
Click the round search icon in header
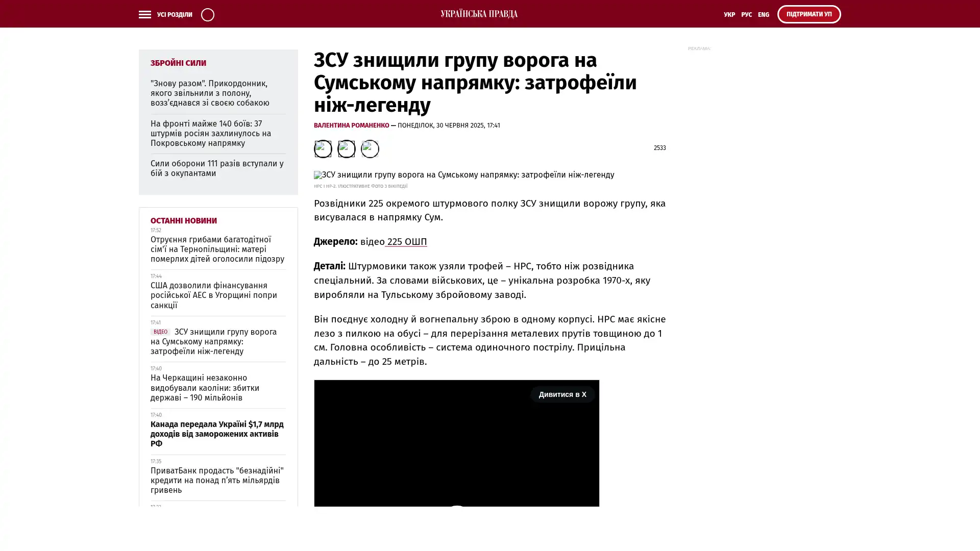click(207, 14)
